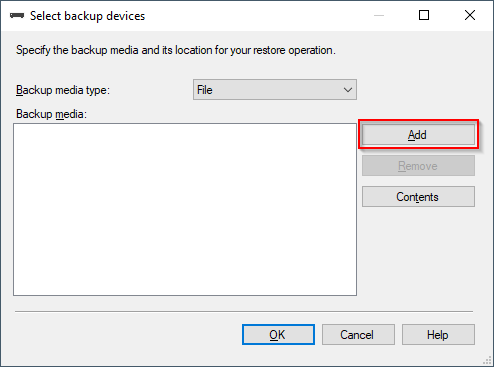Click the grayed-out Remove button

418,165
